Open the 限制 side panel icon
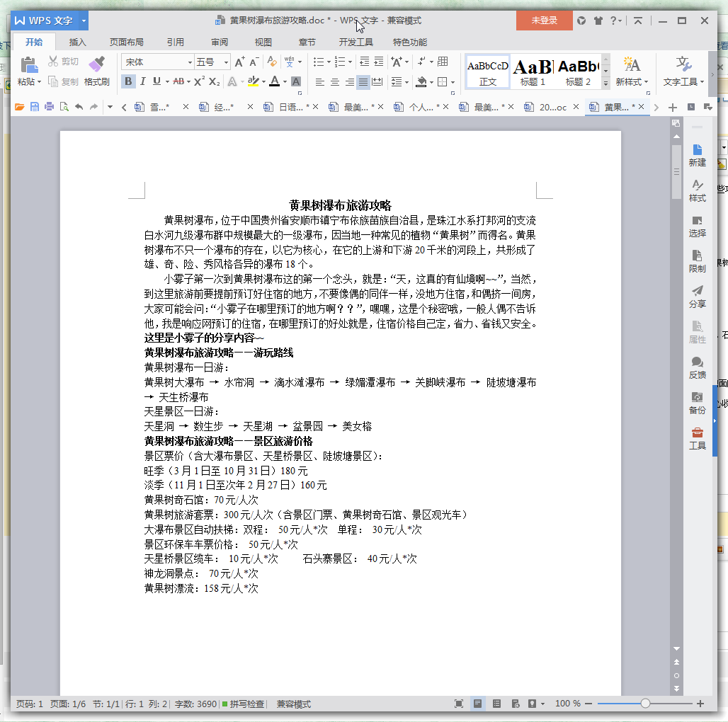Screen dimensions: 728x722 [697, 261]
